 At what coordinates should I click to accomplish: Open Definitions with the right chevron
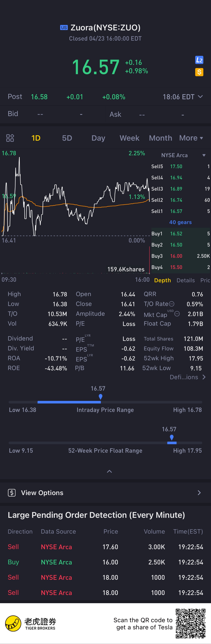[204, 377]
